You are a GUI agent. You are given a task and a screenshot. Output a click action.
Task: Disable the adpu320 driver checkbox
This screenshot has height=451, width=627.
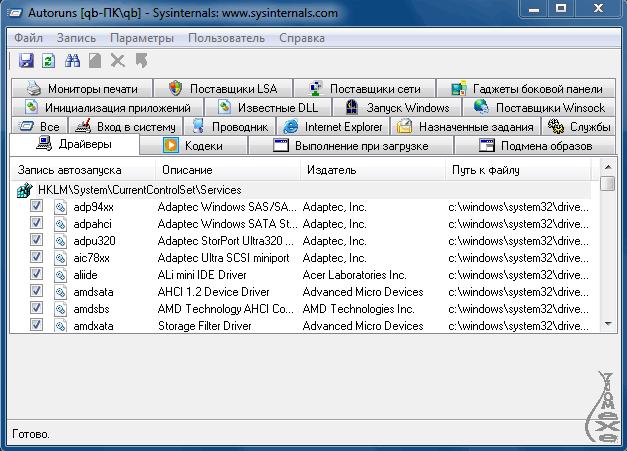(36, 239)
